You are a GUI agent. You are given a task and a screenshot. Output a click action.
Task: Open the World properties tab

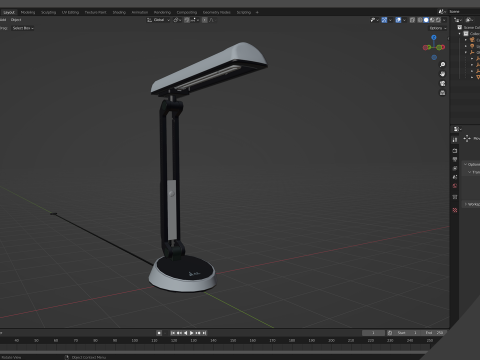tap(455, 186)
